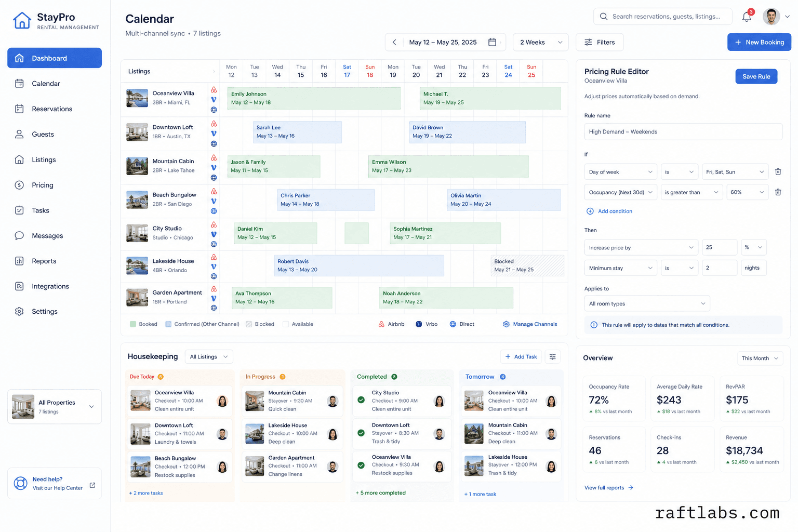Screen dimensions: 798x532
Task: Click the price increase value field 25
Action: click(x=719, y=248)
